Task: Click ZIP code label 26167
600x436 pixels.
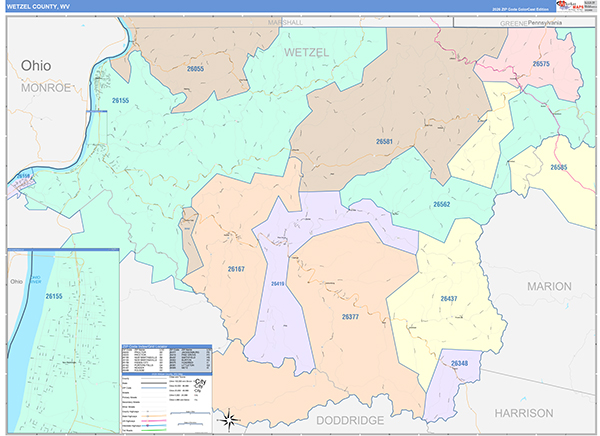Action: [236, 269]
